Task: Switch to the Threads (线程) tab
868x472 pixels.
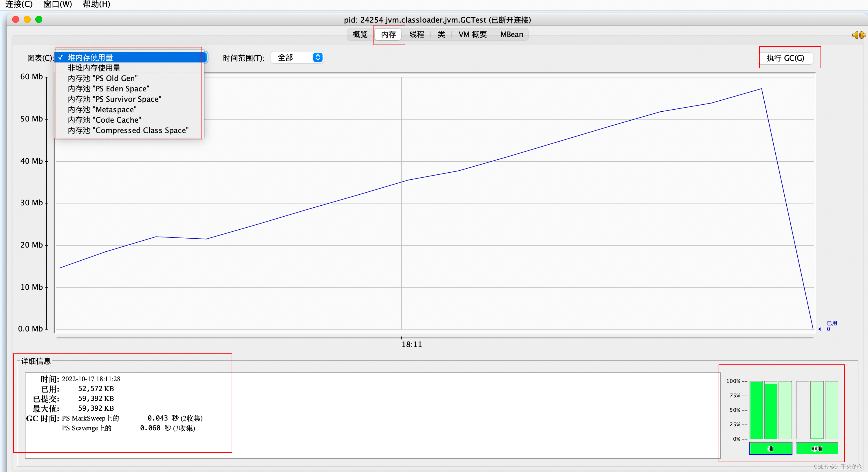Action: coord(416,34)
